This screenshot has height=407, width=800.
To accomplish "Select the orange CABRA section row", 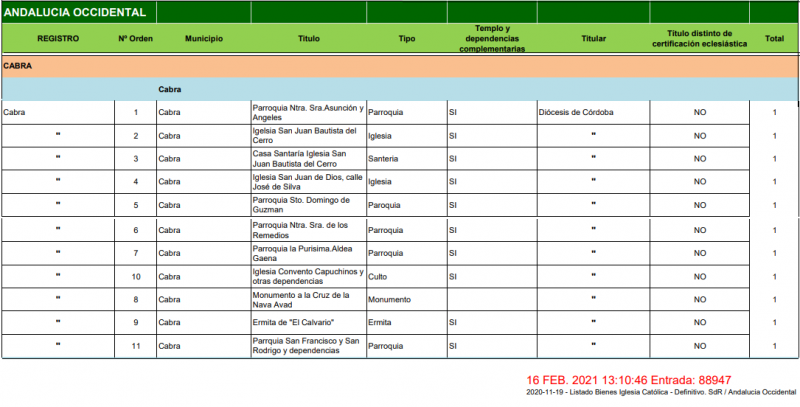I will tap(400, 65).
